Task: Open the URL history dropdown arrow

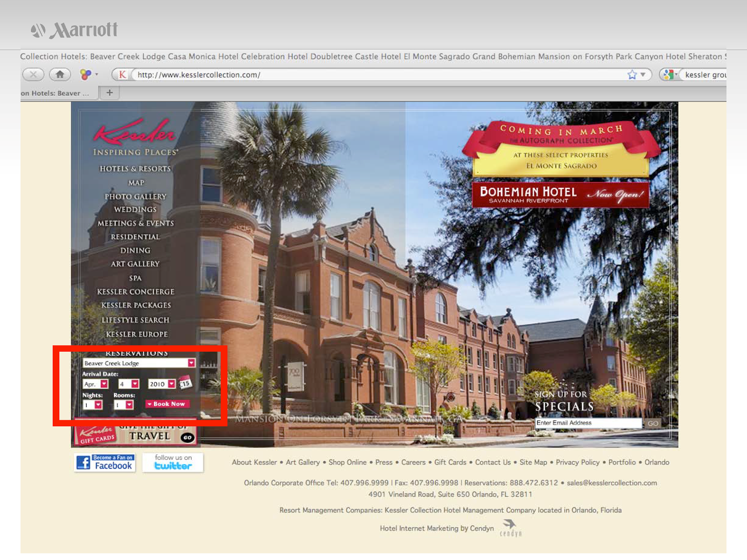Action: pyautogui.click(x=643, y=74)
